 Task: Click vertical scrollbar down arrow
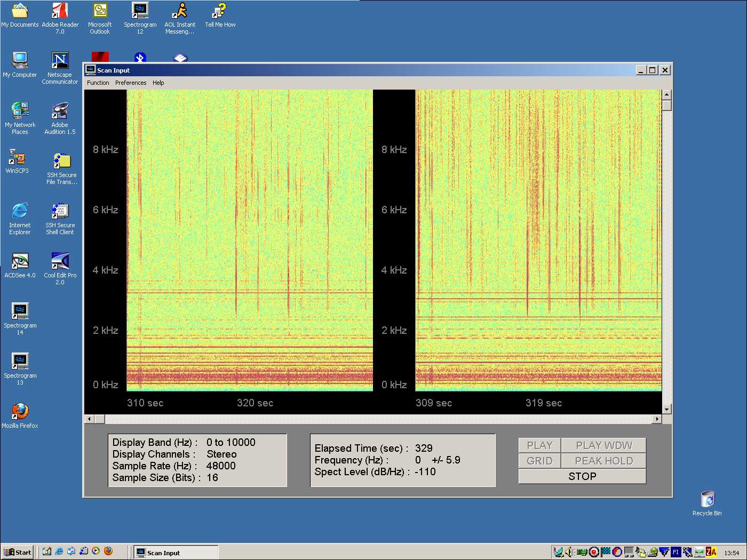pos(666,409)
